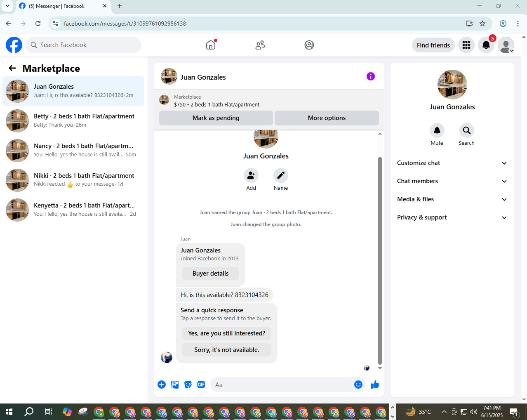The width and height of the screenshot is (527, 420).
Task: Send a thumbs-up like
Action: tap(375, 385)
